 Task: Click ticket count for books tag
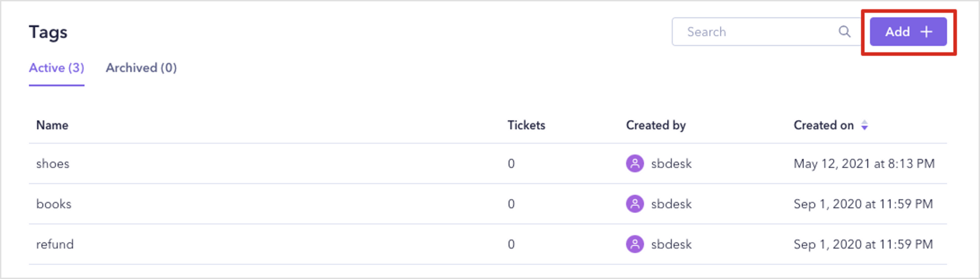pos(511,204)
